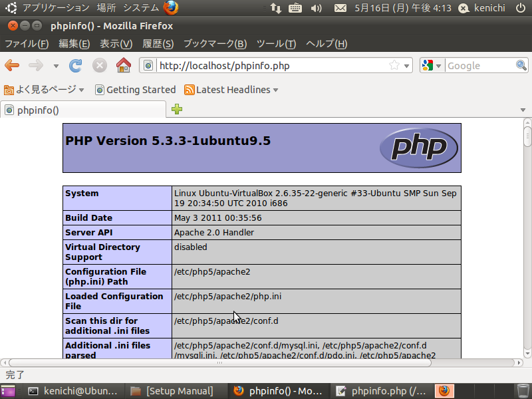Open the ツール(T) menu
Screen dimensions: 532x399
pos(276,44)
